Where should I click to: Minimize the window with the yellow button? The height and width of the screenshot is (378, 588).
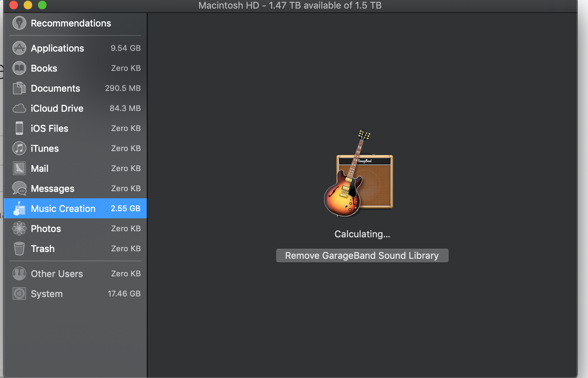pos(28,5)
